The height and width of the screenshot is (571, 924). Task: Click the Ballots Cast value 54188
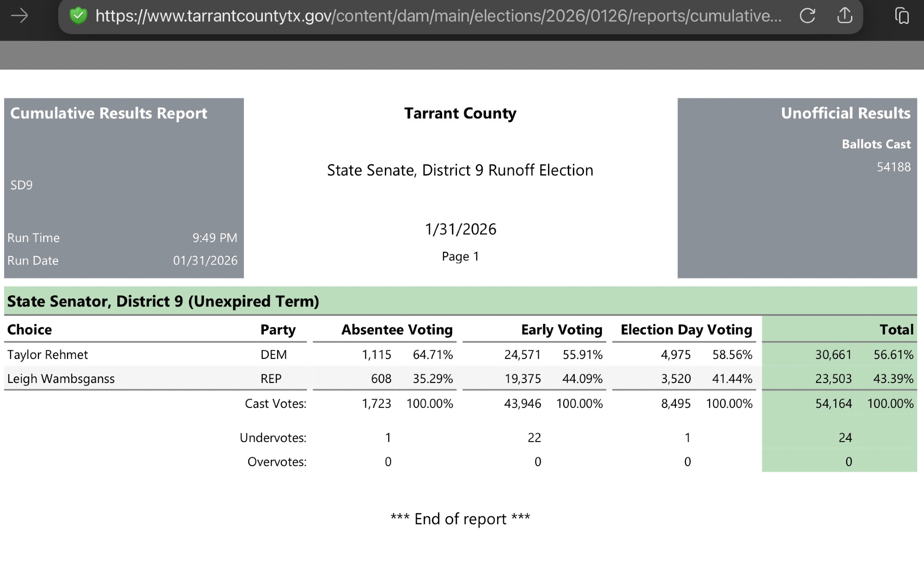tap(894, 167)
